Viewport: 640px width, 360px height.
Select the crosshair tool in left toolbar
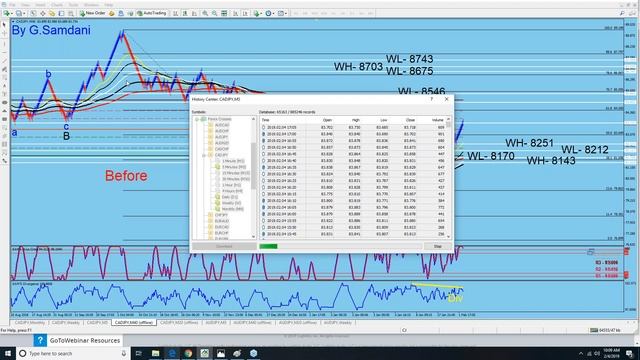pyautogui.click(x=4, y=34)
